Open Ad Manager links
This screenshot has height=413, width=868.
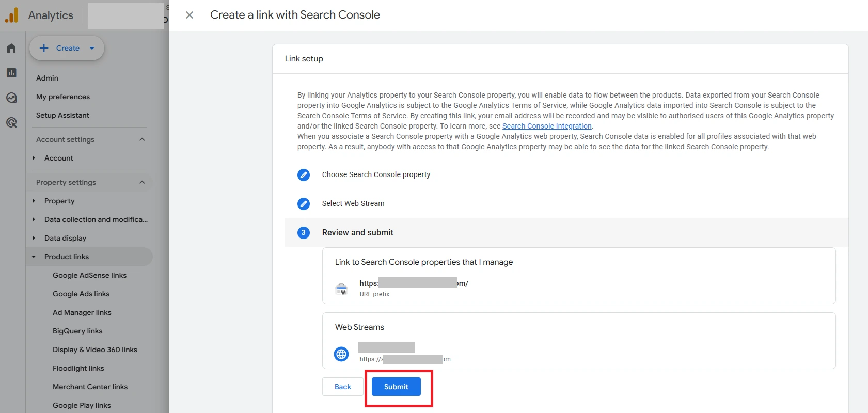[x=82, y=312]
